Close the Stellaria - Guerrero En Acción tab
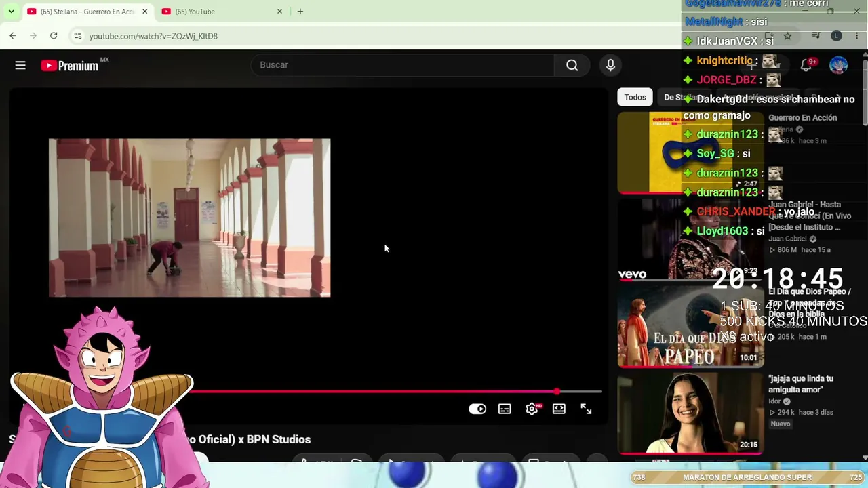 (x=144, y=12)
